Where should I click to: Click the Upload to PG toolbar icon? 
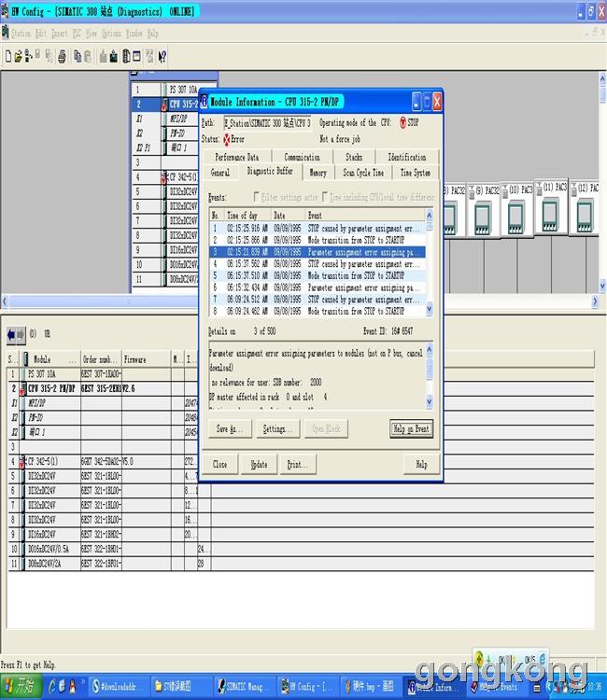pos(114,56)
